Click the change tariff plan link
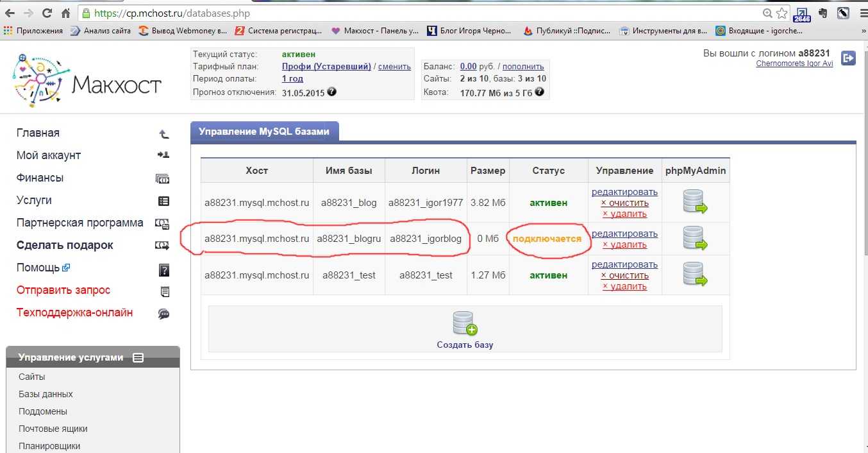This screenshot has width=868, height=453. pyautogui.click(x=394, y=66)
